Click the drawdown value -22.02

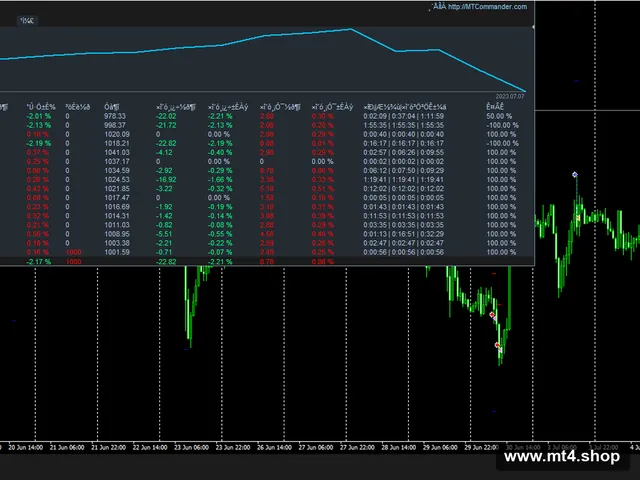(x=166, y=116)
